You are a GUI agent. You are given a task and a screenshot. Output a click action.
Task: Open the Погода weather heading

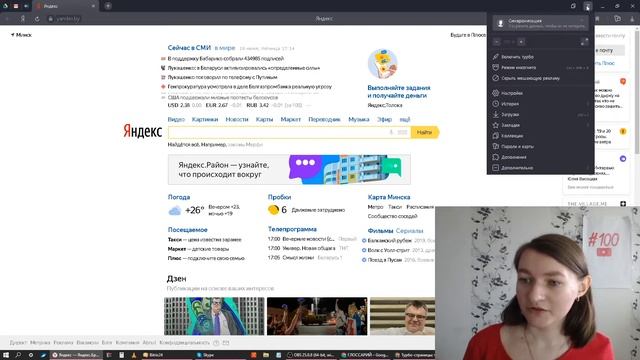coord(179,197)
